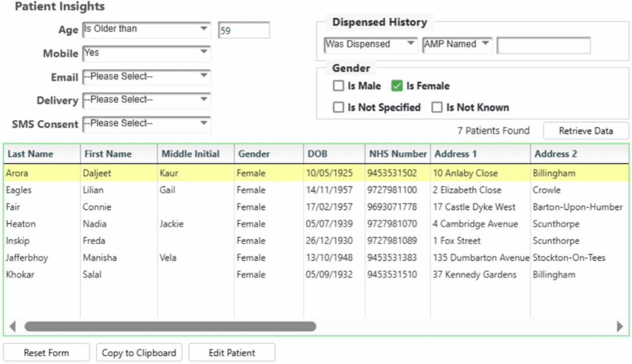This screenshot has height=364, width=632.
Task: Click the age value input field
Action: 243,31
